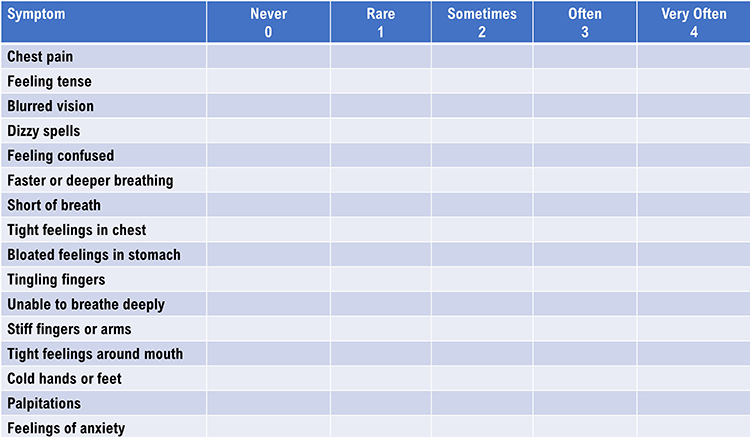Select the Very Often 4 column header
The width and height of the screenshot is (750, 437).
coord(693,22)
